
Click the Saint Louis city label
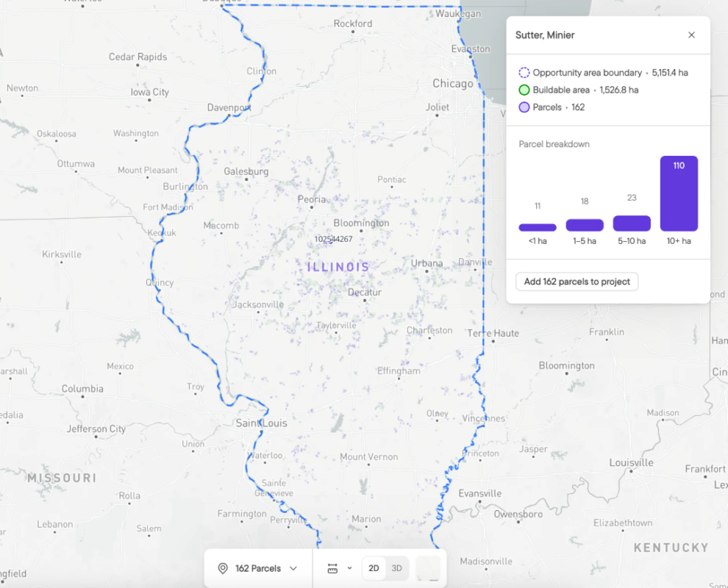pyautogui.click(x=261, y=423)
